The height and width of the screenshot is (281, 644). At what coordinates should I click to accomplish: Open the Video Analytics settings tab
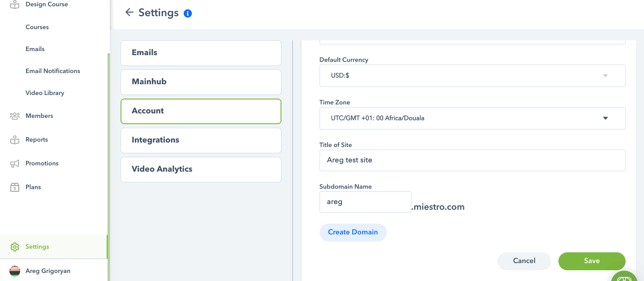click(201, 169)
